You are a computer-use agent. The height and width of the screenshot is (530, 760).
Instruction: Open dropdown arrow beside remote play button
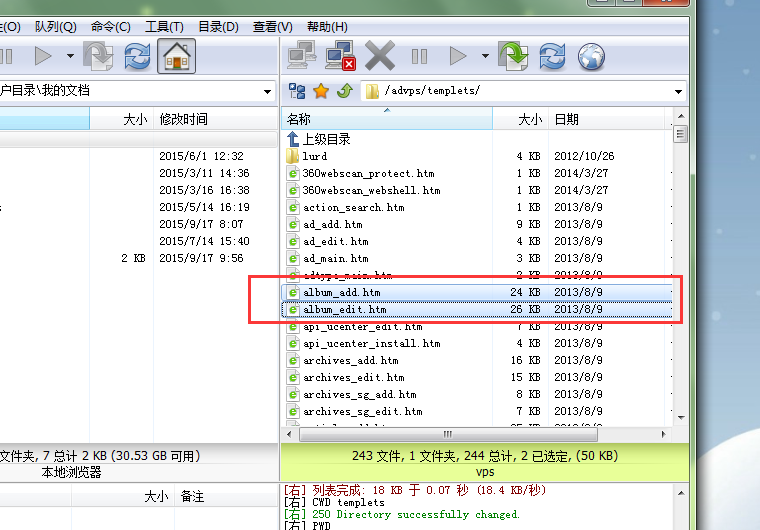tap(485, 56)
